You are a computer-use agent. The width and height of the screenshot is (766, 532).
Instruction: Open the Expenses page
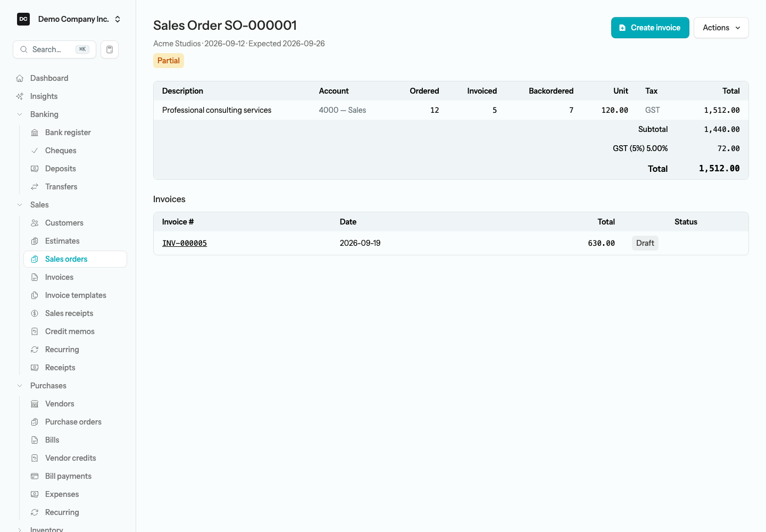point(76,494)
